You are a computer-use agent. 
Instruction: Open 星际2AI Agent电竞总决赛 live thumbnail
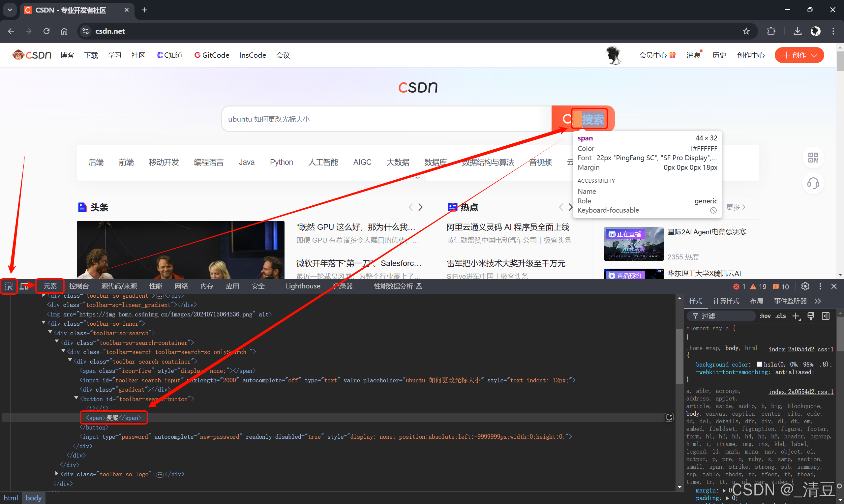633,244
